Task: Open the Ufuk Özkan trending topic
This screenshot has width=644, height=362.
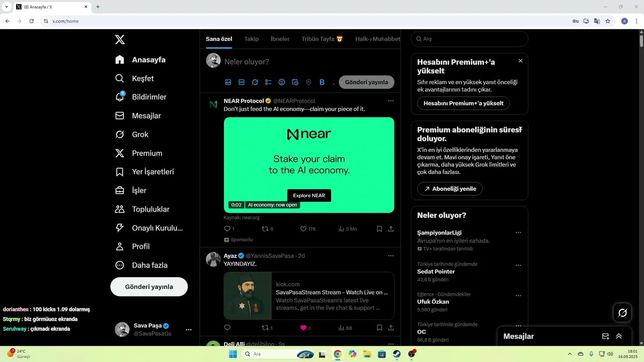Action: (x=433, y=302)
